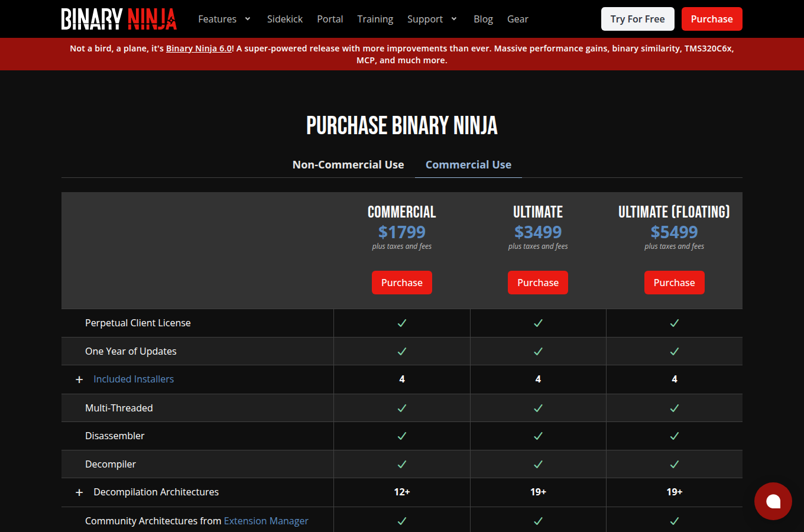
Task: Click the Purchase Binary Ninja heading
Action: [402, 125]
